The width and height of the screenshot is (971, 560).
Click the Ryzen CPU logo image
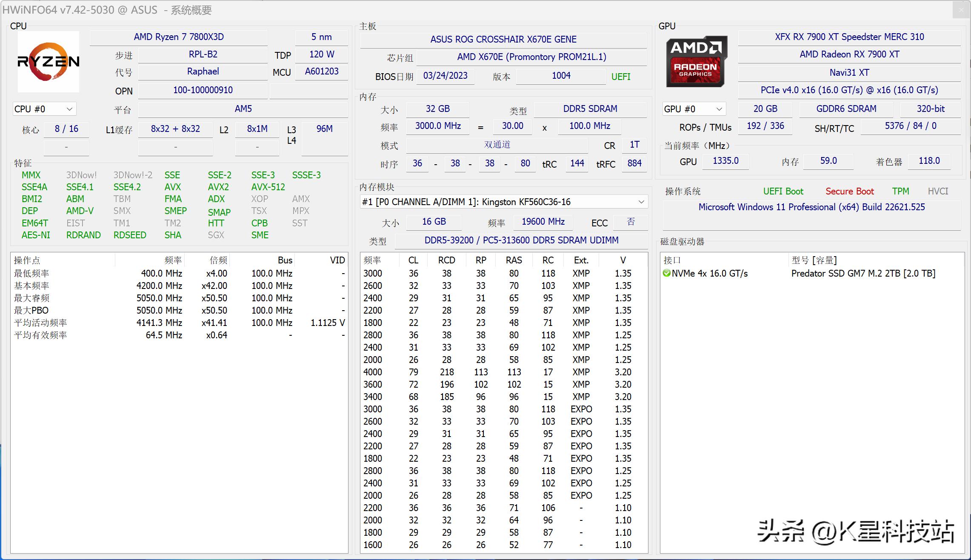(48, 62)
